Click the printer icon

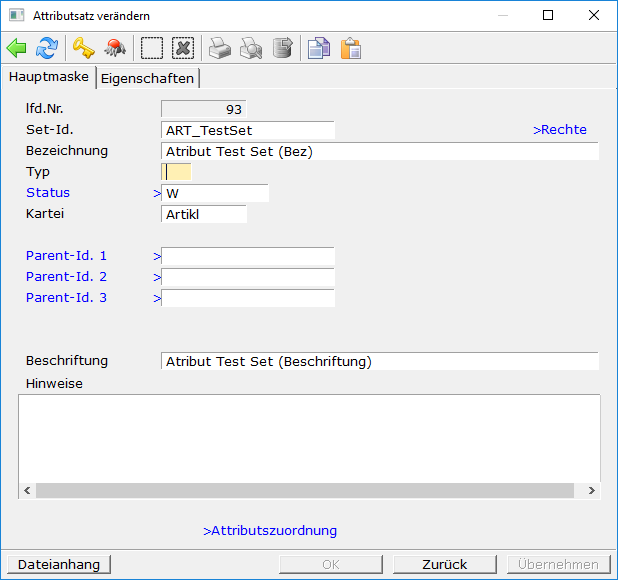(x=219, y=48)
